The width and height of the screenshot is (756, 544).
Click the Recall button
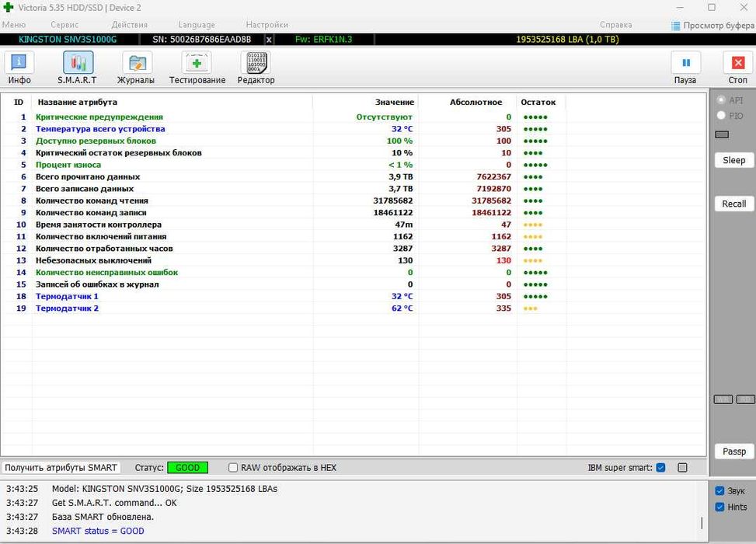[733, 204]
